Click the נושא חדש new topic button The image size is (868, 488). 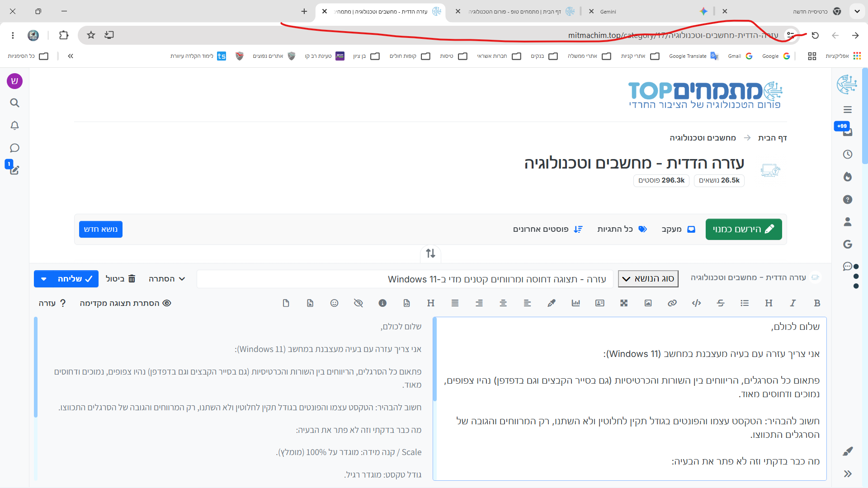point(101,229)
